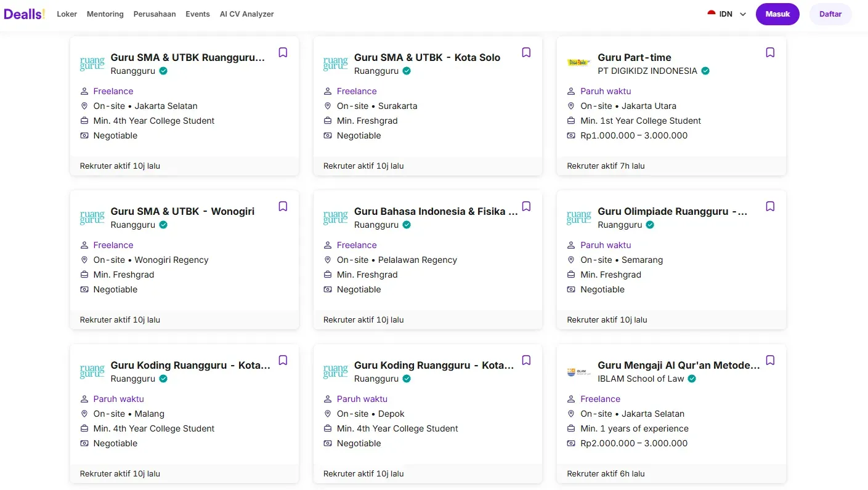Click verified badge on Kota Solo card

tap(407, 71)
